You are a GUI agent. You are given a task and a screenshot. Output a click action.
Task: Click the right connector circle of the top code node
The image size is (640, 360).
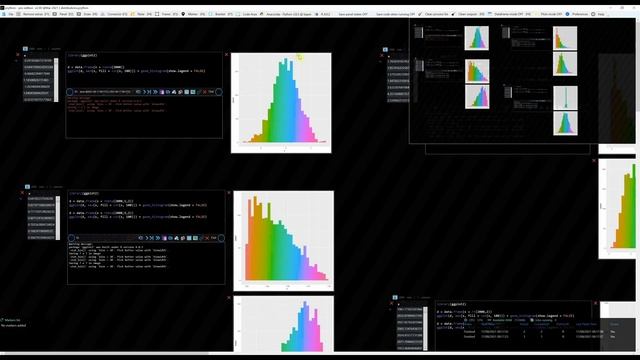(x=219, y=92)
